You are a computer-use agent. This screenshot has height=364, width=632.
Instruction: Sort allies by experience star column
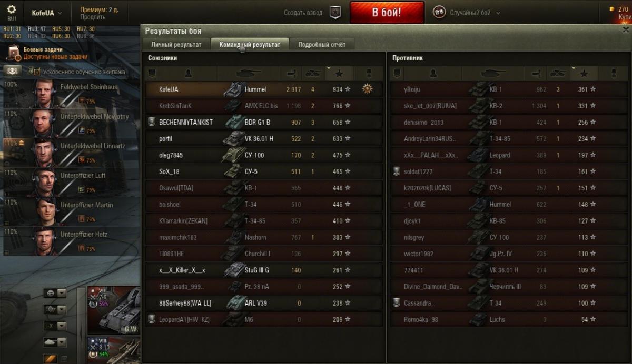click(x=339, y=73)
